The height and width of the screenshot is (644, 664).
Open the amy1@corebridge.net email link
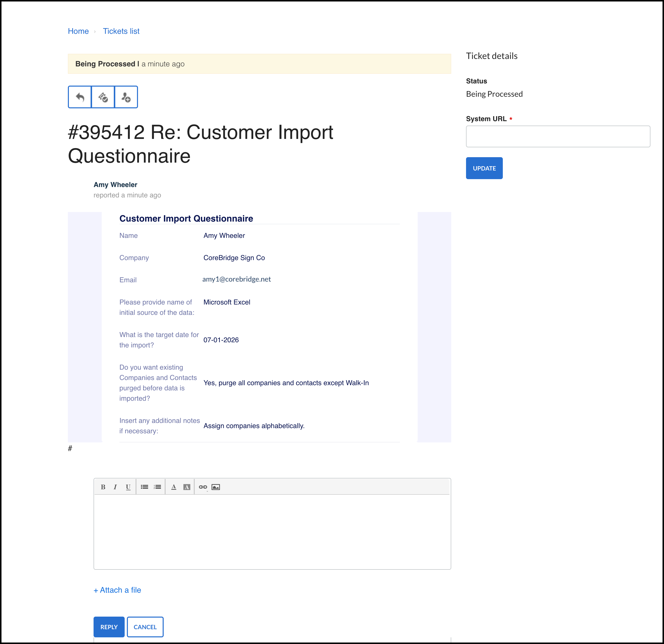click(x=236, y=279)
